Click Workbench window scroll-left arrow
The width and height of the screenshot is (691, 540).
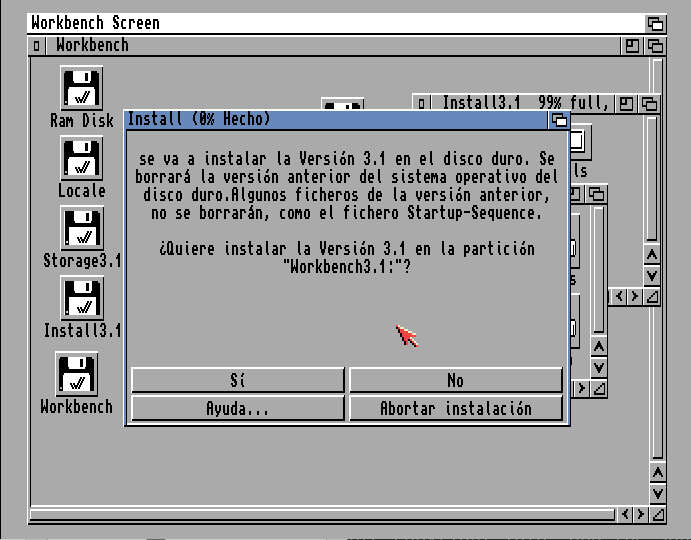[x=625, y=514]
